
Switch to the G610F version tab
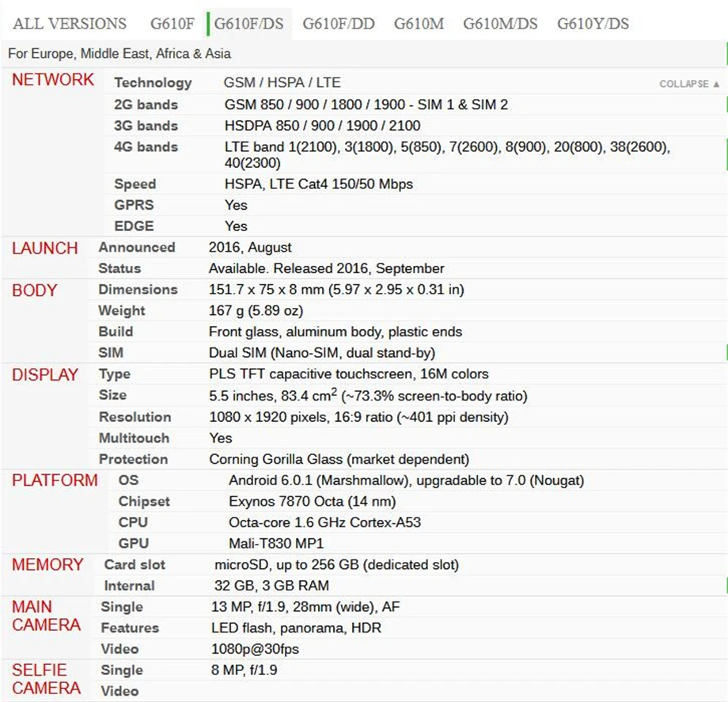(x=173, y=24)
